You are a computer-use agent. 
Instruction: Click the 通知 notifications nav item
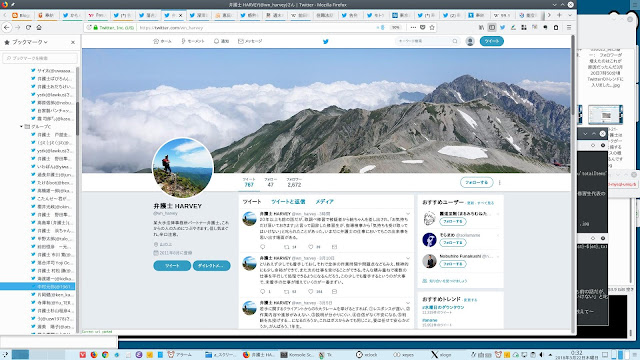[x=221, y=41]
